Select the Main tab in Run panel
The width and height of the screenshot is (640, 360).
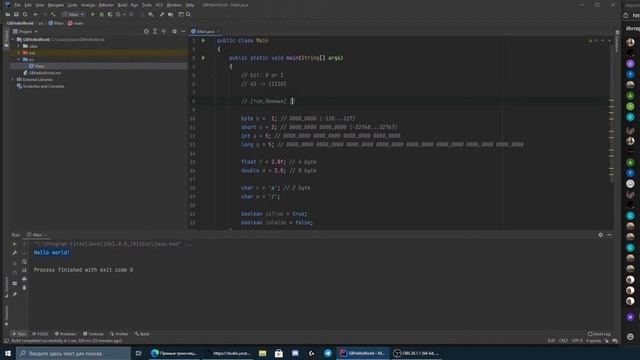(x=37, y=235)
